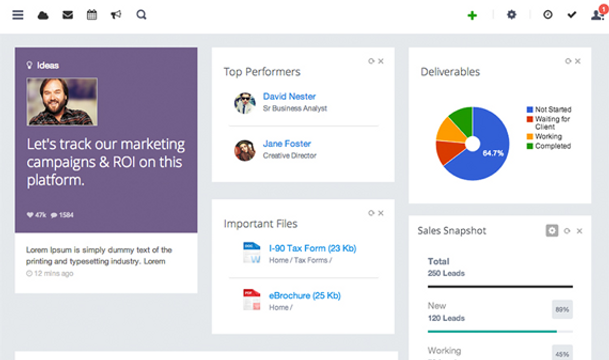Open the hamburger menu icon

coord(18,15)
